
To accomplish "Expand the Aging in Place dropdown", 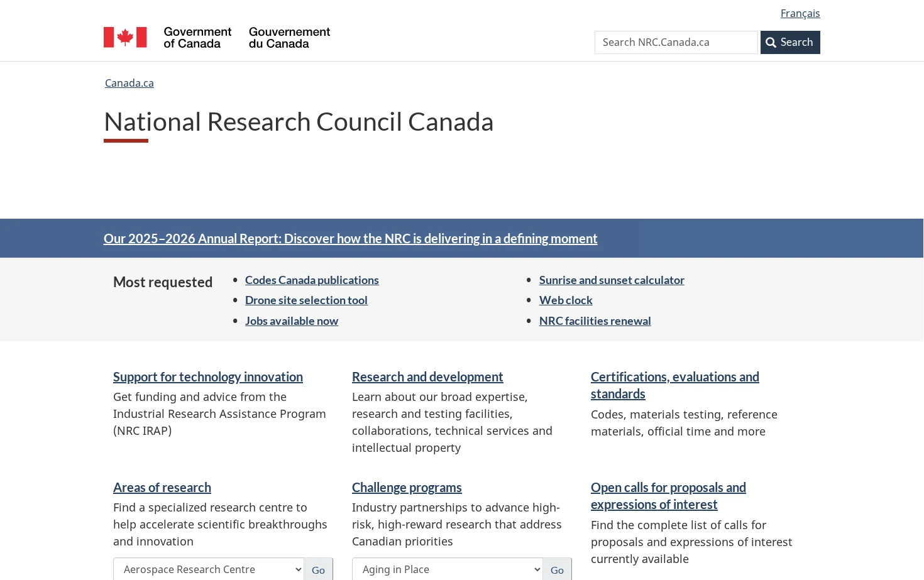I will click(x=448, y=569).
